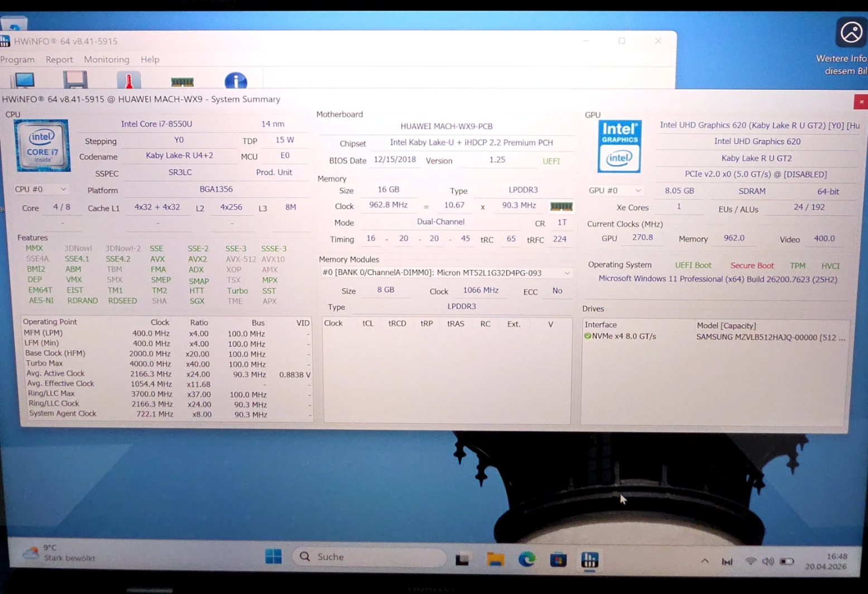The image size is (868, 594).
Task: Click the "TPM" status label
Action: click(798, 266)
